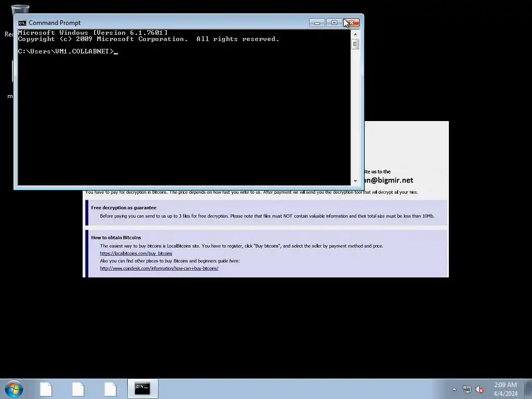Open the network status tray icon
This screenshot has width=532, height=399.
[x=467, y=390]
